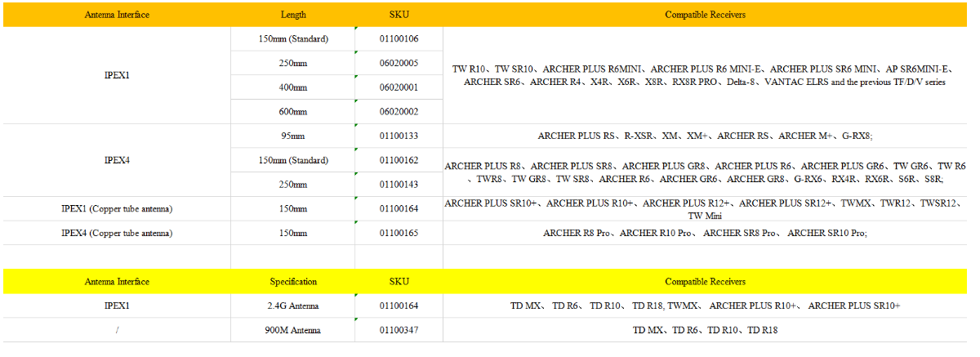Screen dimensions: 980x357
Task: Select the 95mm length cell
Action: click(x=293, y=136)
